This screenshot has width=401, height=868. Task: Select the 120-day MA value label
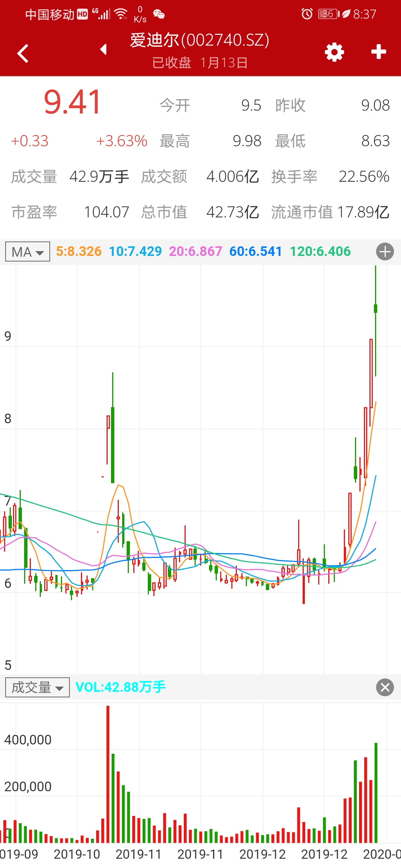(x=320, y=251)
